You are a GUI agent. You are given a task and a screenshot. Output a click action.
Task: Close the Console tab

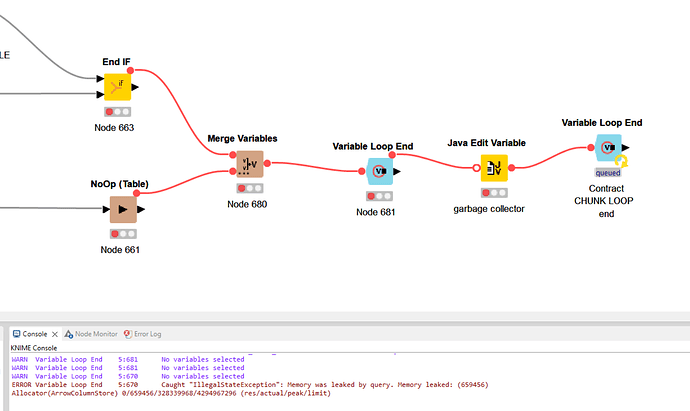(x=55, y=334)
